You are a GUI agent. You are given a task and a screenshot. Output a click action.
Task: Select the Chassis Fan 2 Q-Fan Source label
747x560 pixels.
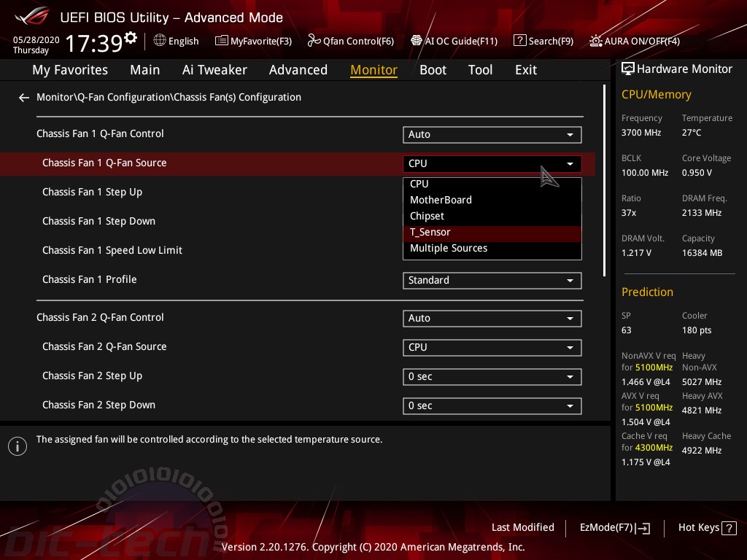pos(104,346)
